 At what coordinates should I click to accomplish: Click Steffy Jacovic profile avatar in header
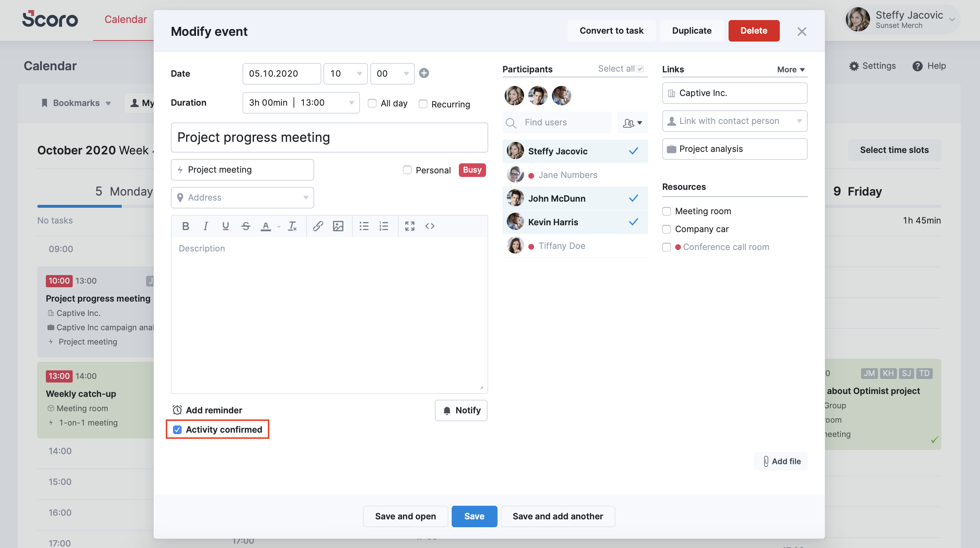pyautogui.click(x=857, y=19)
